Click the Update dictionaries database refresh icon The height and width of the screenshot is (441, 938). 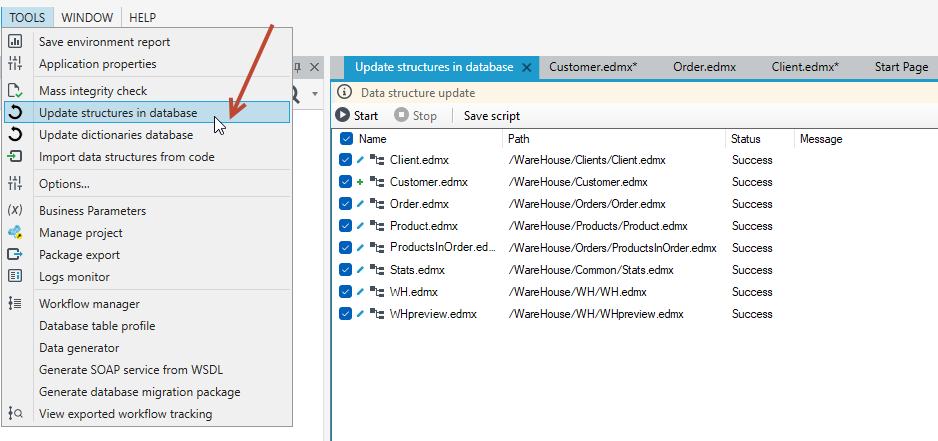[x=15, y=135]
